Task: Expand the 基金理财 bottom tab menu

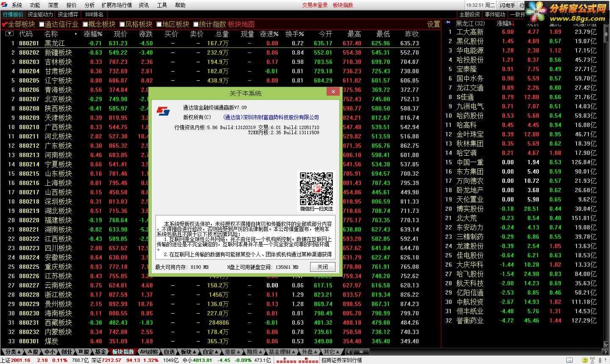Action: click(x=282, y=352)
